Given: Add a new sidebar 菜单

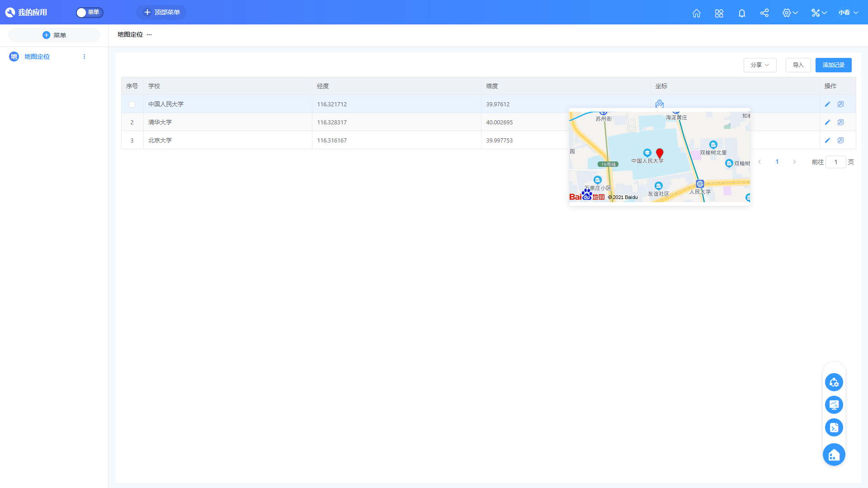Looking at the screenshot, I should tap(54, 35).
